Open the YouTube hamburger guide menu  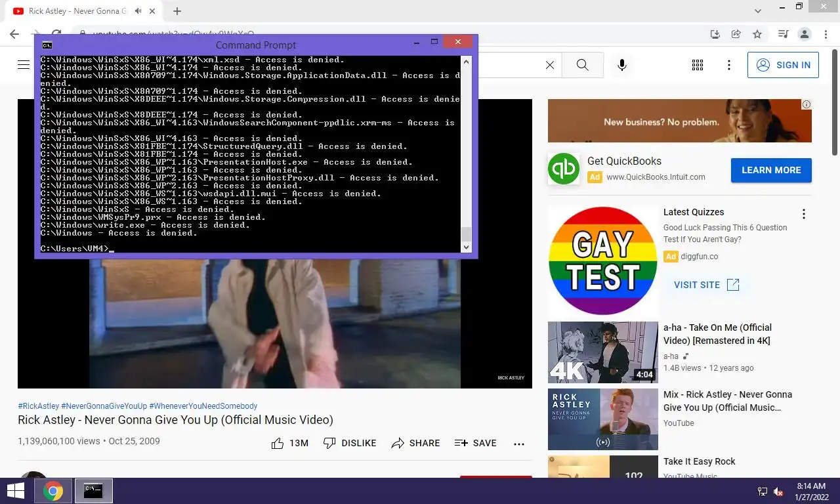pos(24,65)
